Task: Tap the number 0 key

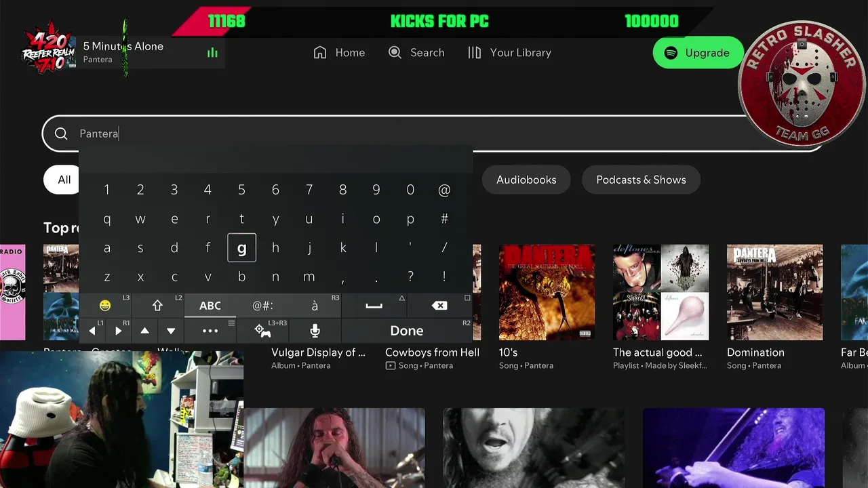Action: [410, 190]
